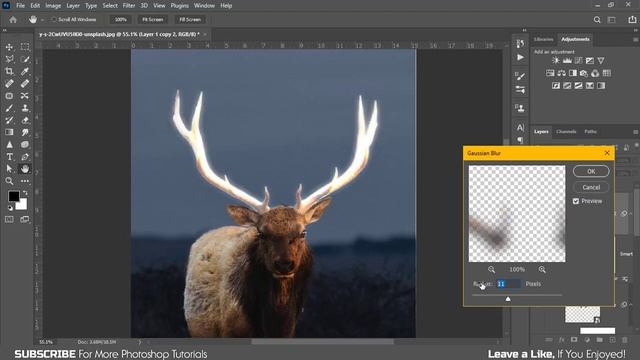Click Cancel in Gaussian Blur dialog
The height and width of the screenshot is (360, 640).
(x=591, y=187)
